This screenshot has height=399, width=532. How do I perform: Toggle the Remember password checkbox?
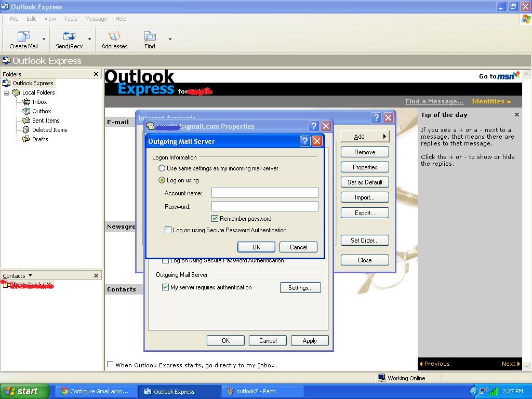pos(215,219)
